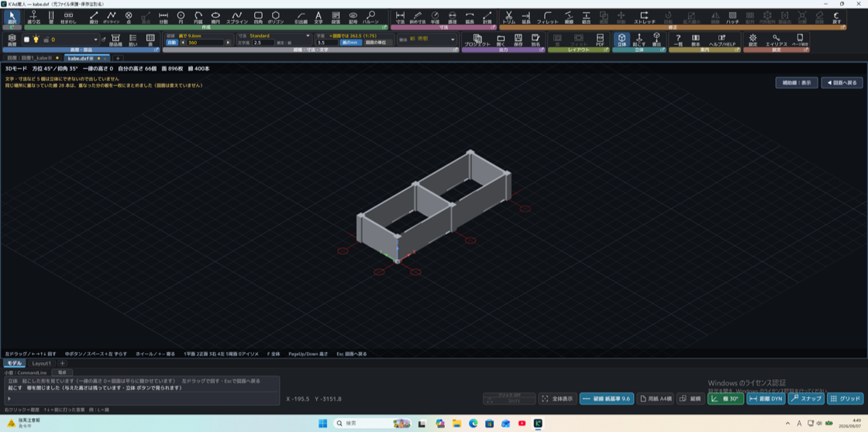Activate the 選択 (select) arrow tool
Viewport: 868px width, 432px height.
tap(12, 17)
